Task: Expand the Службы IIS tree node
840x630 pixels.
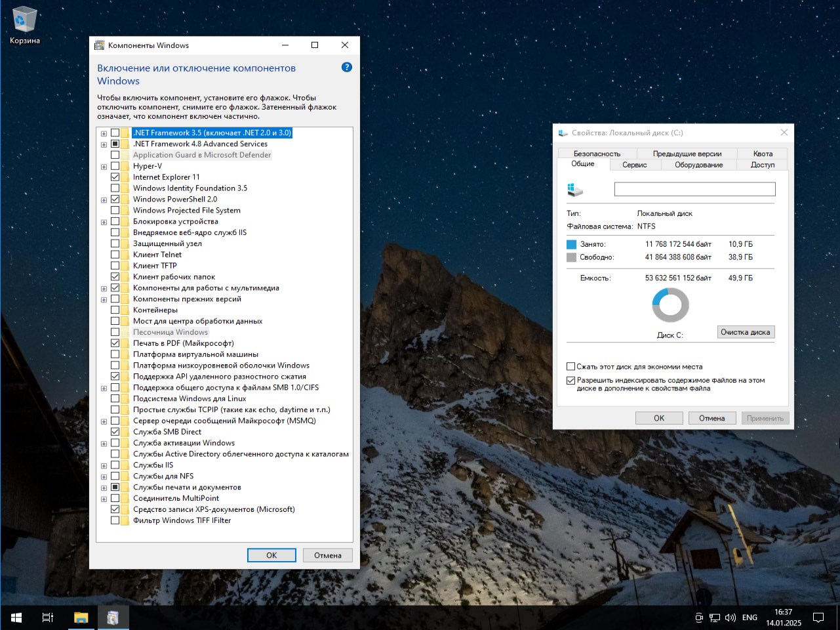Action: click(104, 466)
